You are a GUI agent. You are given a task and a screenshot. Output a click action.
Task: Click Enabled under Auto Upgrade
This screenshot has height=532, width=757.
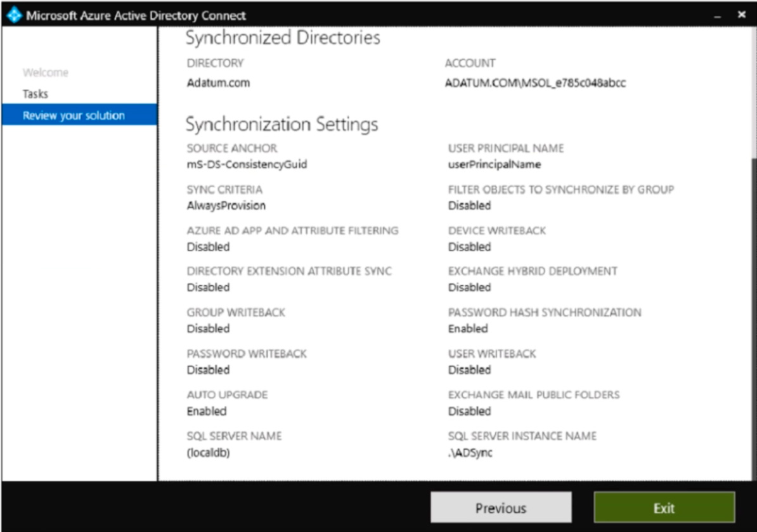[206, 411]
